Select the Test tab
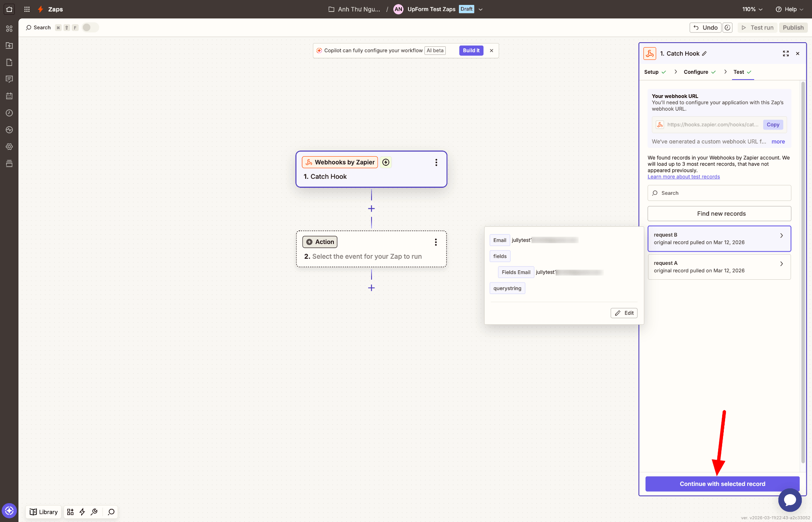 click(x=743, y=72)
